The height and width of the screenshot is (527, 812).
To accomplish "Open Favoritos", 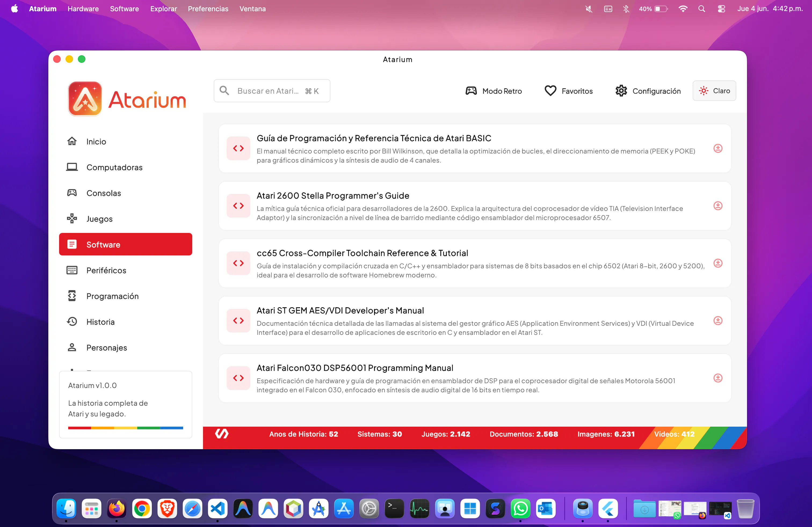I will [x=568, y=91].
